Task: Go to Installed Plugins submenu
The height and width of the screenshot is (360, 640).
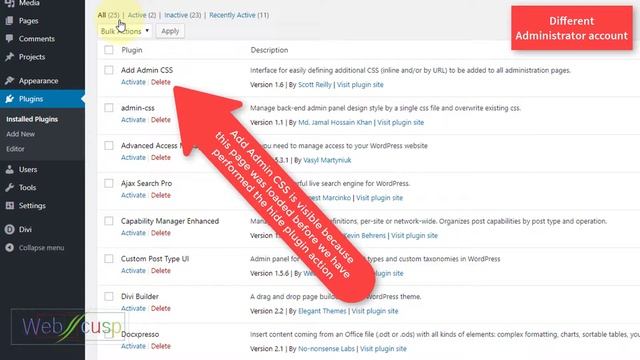Action: (x=32, y=119)
